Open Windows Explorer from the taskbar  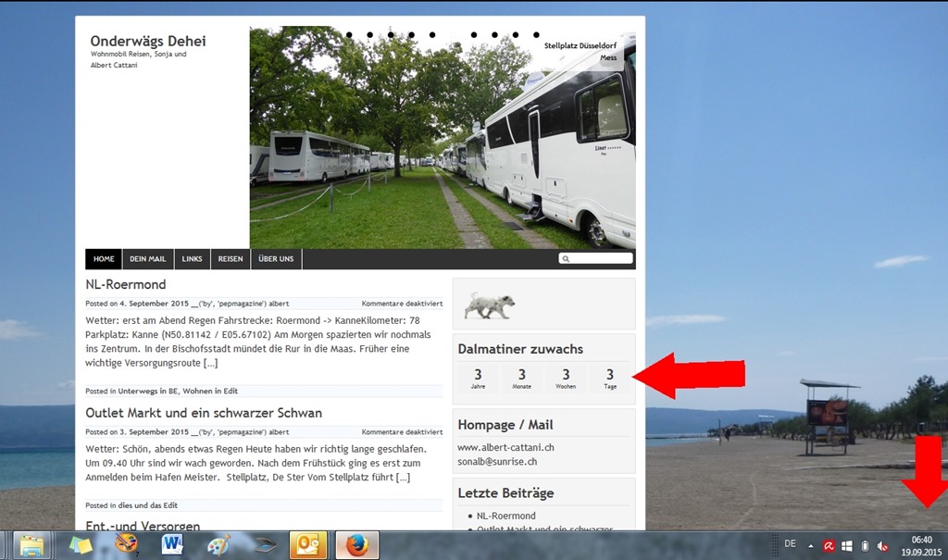(x=31, y=545)
